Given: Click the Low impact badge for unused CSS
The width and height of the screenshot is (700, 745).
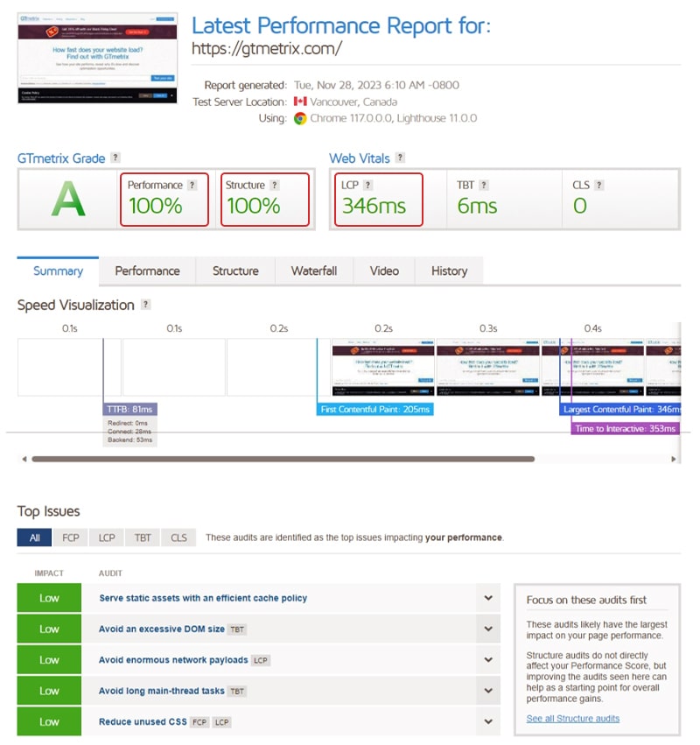Looking at the screenshot, I should point(49,721).
